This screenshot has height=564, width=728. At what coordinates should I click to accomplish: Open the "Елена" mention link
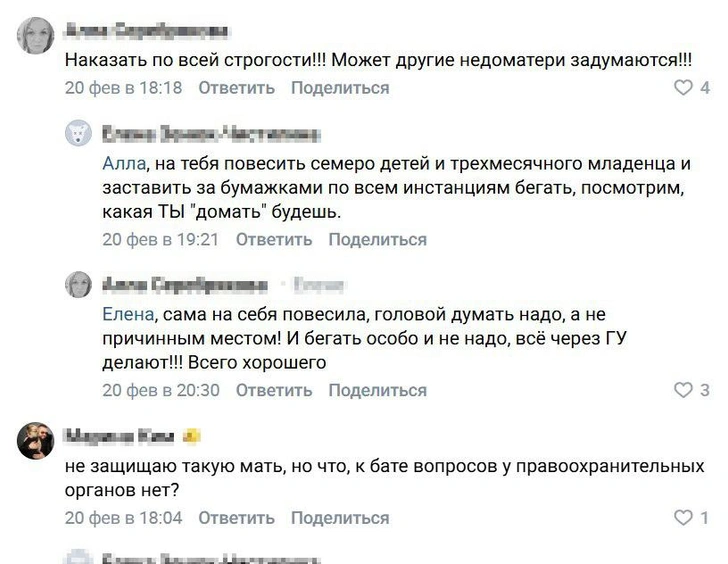click(128, 315)
